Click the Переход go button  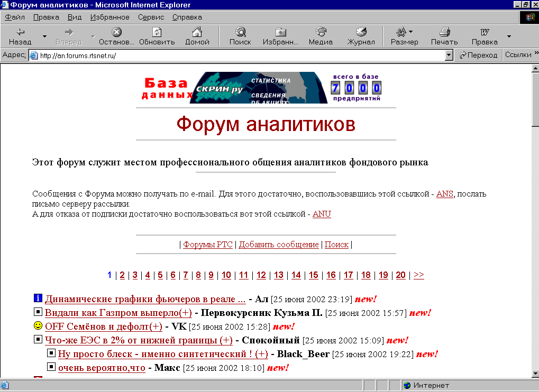tap(478, 55)
